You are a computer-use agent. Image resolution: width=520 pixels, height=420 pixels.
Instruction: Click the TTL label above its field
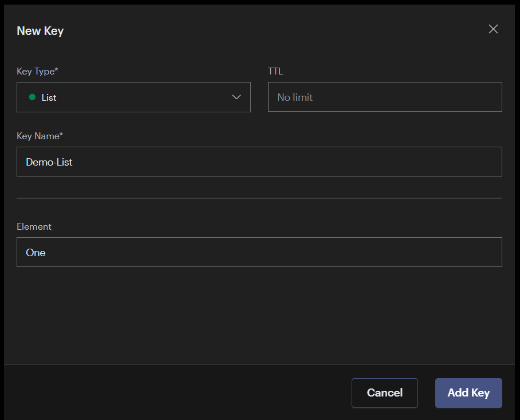275,71
